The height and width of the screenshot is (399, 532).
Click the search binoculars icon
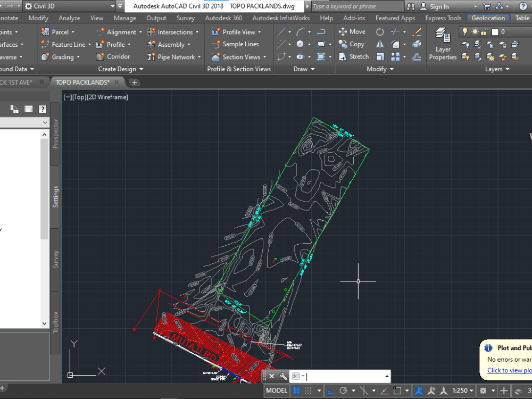pyautogui.click(x=411, y=6)
